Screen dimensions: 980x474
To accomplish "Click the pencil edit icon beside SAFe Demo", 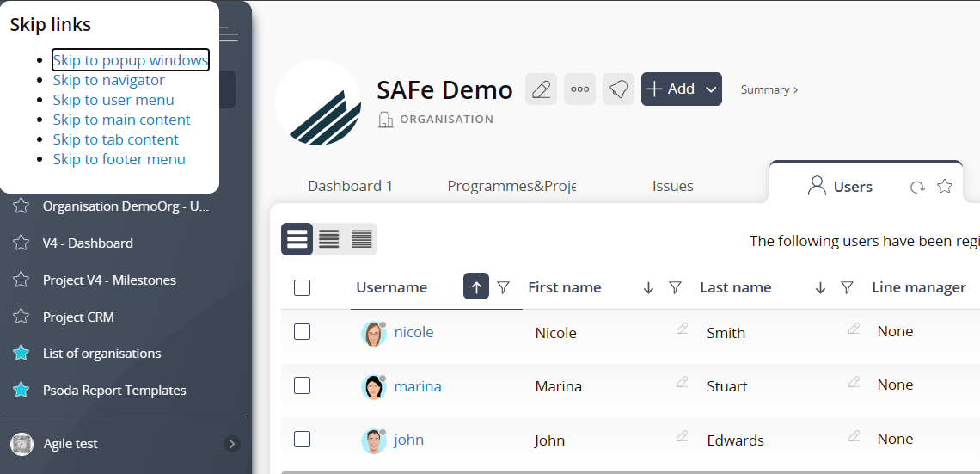I will [542, 89].
